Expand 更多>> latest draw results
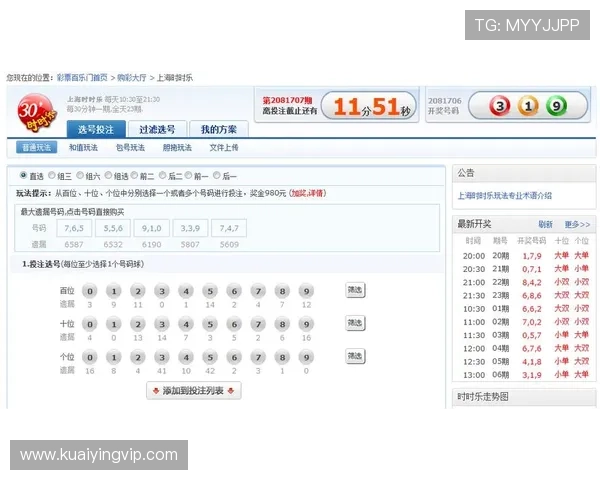600x480 pixels. click(x=577, y=224)
